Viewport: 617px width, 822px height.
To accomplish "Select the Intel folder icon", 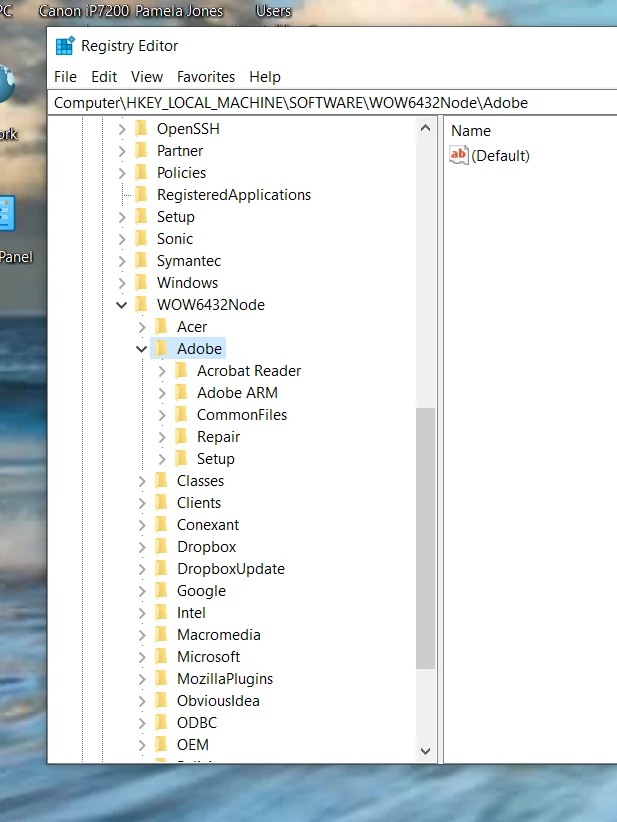I will click(161, 613).
